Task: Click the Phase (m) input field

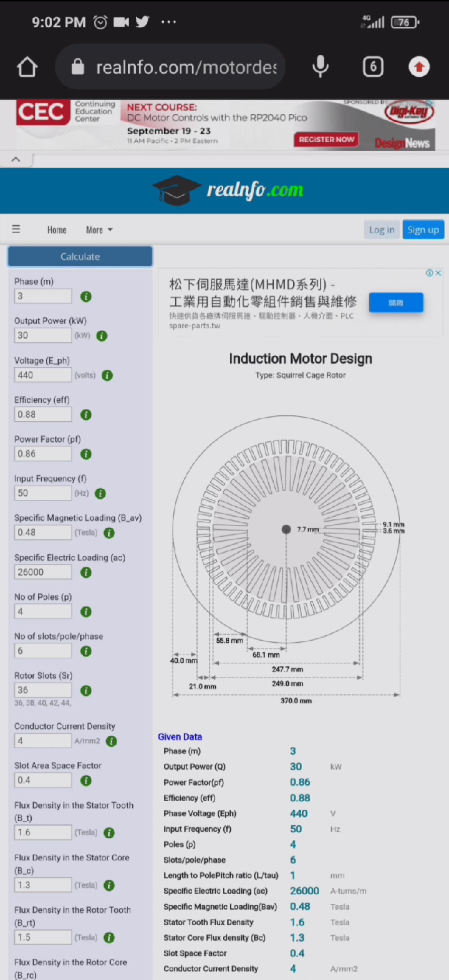Action: pos(43,296)
